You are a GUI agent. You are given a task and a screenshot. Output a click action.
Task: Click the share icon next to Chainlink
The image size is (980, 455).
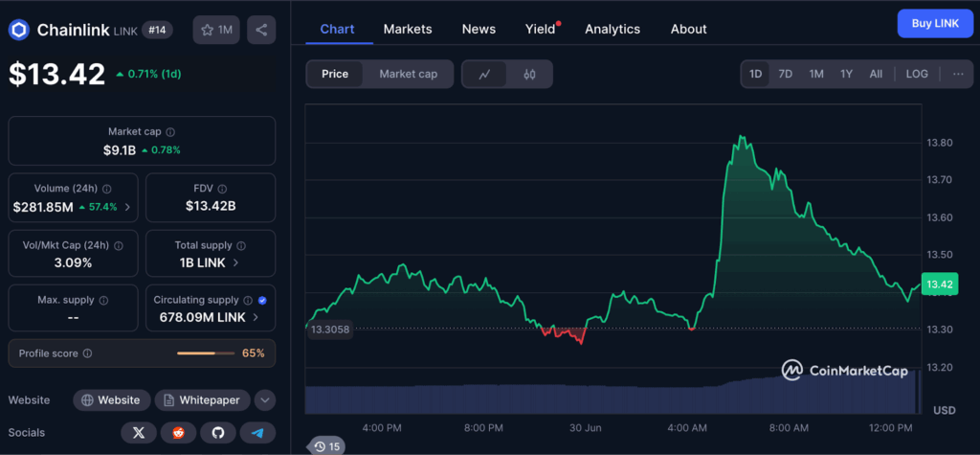coord(260,30)
